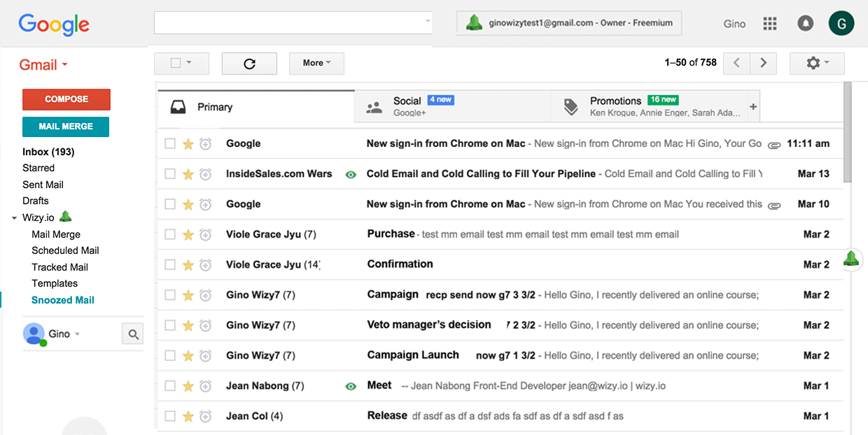Click the Google logo
Viewport: 868px width, 435px height.
(x=54, y=24)
